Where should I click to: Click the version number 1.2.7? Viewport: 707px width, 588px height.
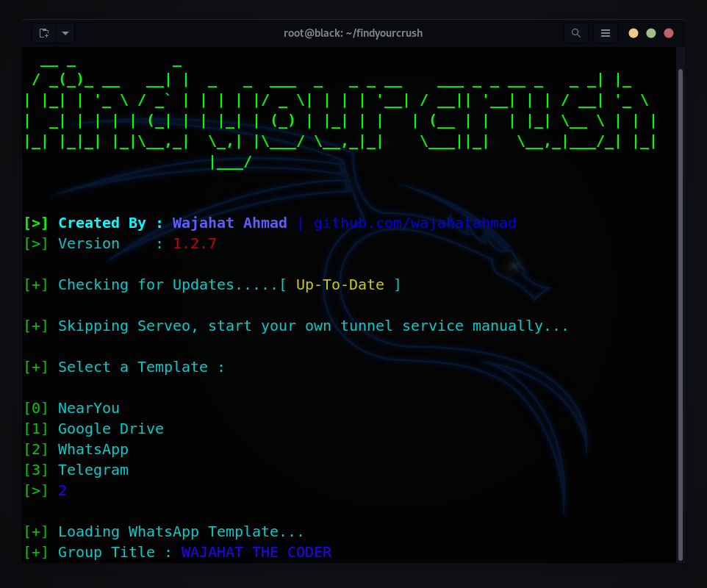pos(194,243)
